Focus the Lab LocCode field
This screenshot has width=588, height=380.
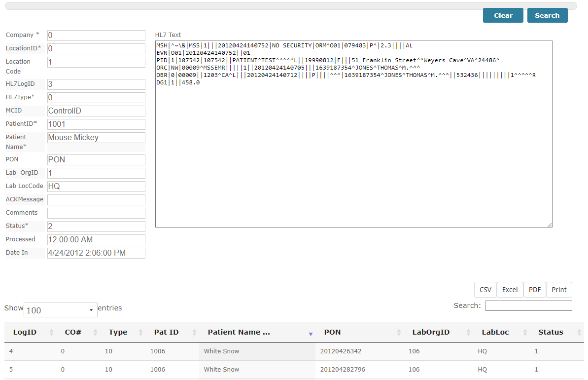[96, 186]
